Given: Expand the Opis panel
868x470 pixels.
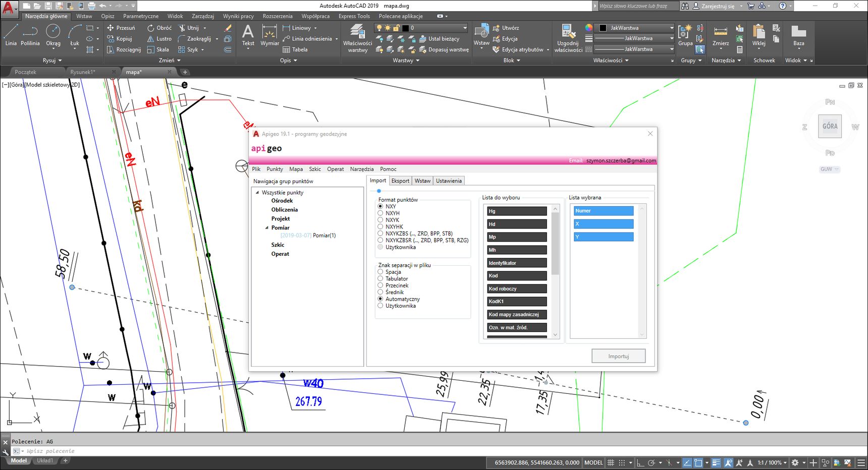Looking at the screenshot, I should point(288,61).
